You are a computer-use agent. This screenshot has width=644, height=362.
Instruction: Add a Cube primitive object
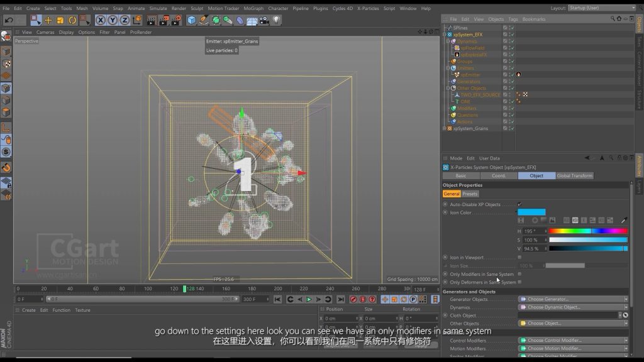tap(191, 19)
